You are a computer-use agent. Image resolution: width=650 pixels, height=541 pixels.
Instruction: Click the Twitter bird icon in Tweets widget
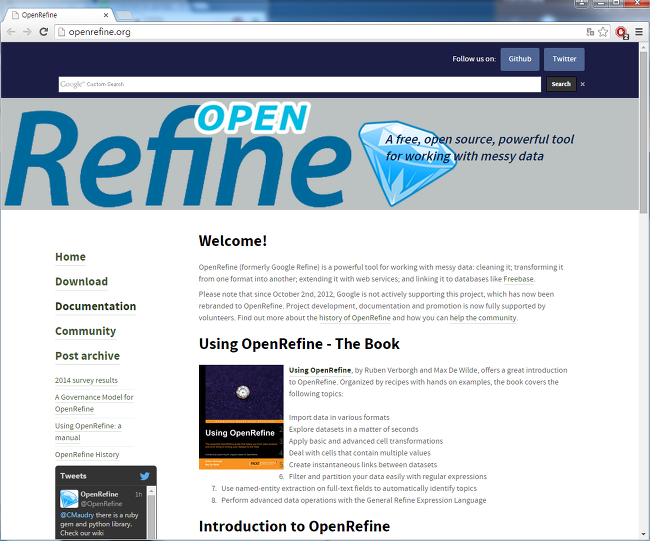pos(145,476)
